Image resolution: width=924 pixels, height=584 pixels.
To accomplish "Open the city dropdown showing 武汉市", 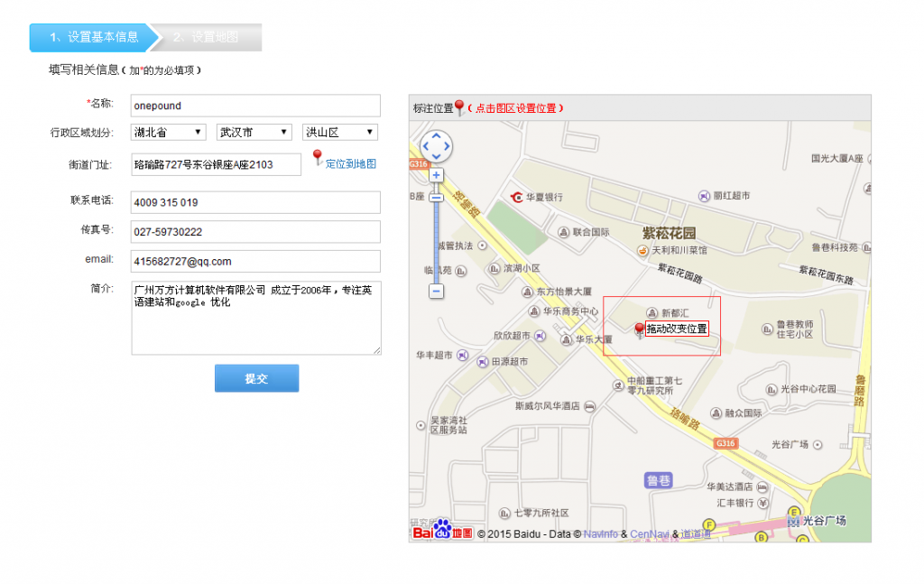I will [x=254, y=132].
